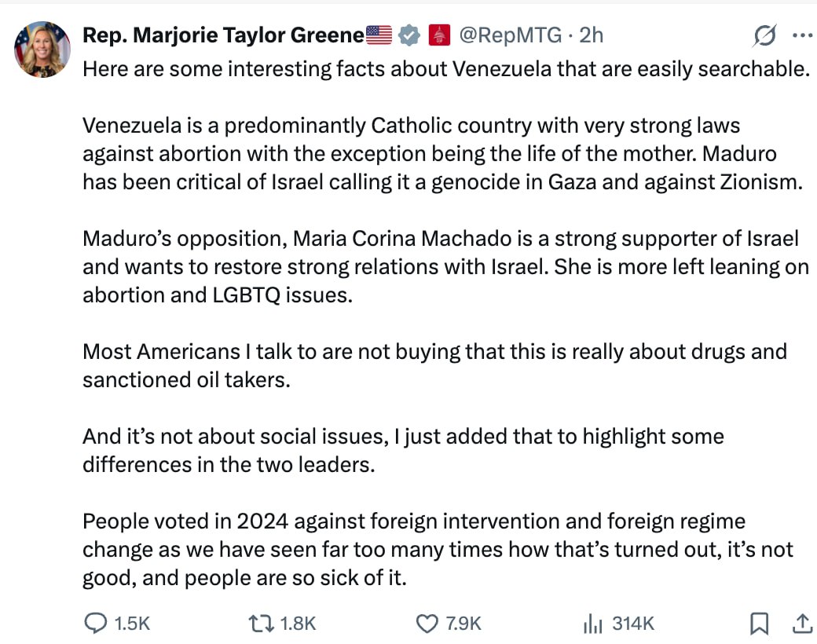Click the American flag emoji
The image size is (817, 644).
click(379, 35)
